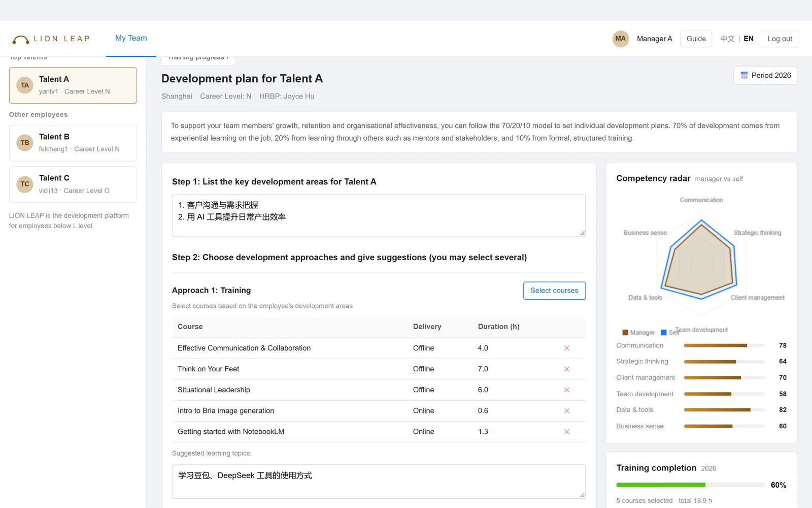Click the MA manager avatar
This screenshot has height=508, width=812.
click(x=620, y=39)
